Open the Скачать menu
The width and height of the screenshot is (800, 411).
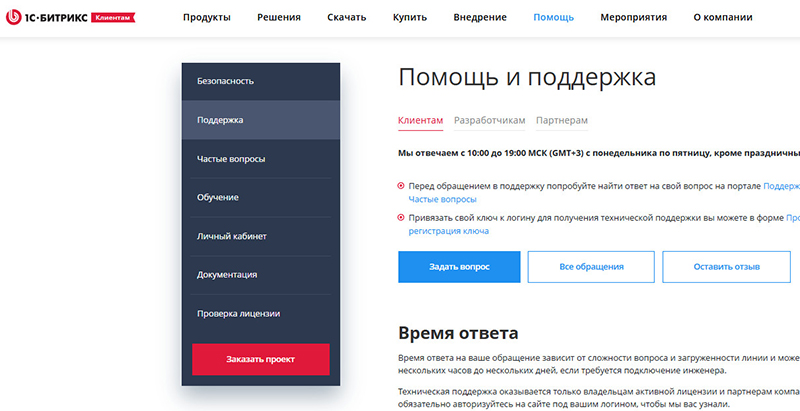(x=346, y=17)
